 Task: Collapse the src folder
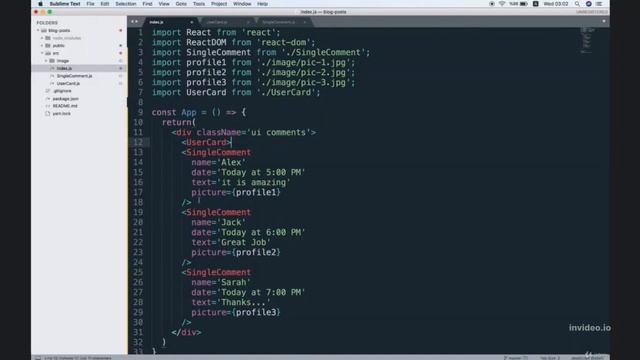pyautogui.click(x=42, y=53)
